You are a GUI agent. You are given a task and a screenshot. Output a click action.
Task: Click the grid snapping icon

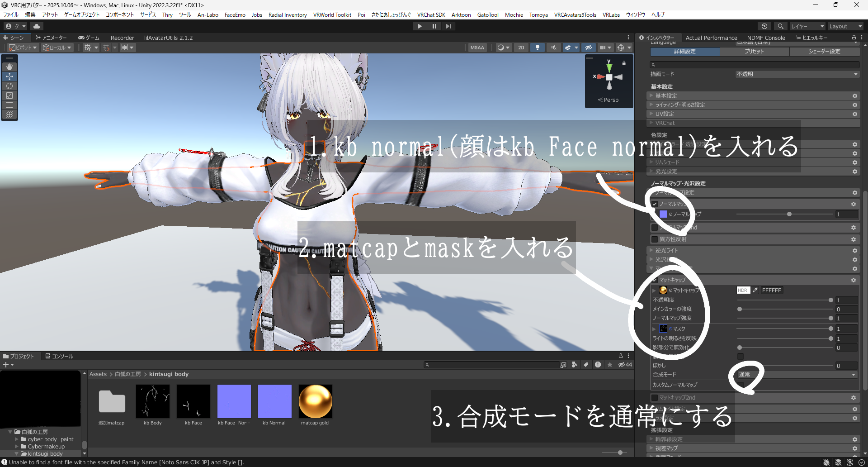[x=106, y=48]
